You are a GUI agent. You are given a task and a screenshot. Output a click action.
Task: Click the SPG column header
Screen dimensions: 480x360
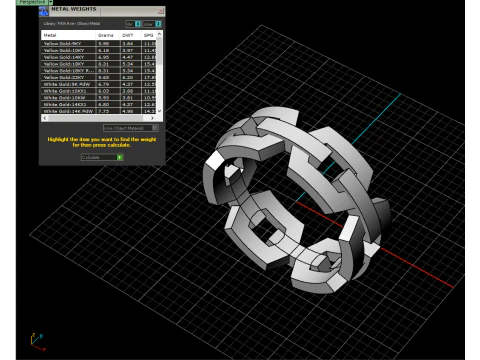[149, 35]
